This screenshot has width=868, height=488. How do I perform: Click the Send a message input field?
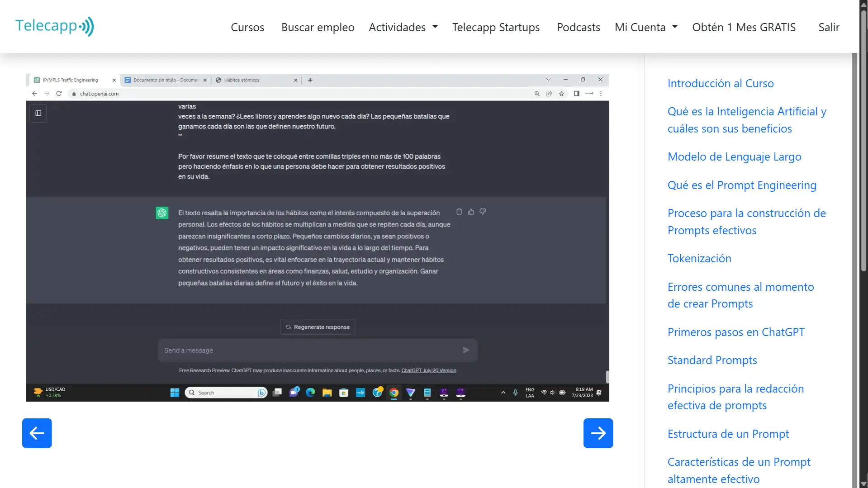[271, 350]
